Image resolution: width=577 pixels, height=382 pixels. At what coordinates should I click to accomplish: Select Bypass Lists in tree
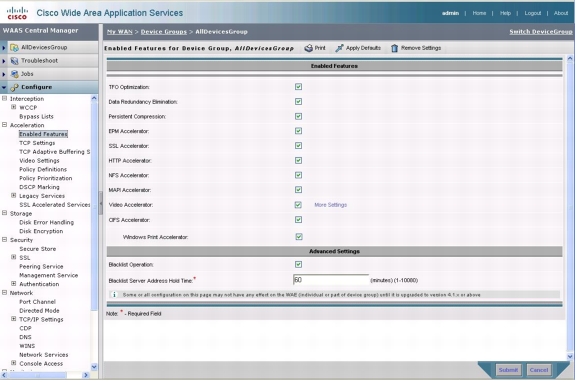[36, 116]
